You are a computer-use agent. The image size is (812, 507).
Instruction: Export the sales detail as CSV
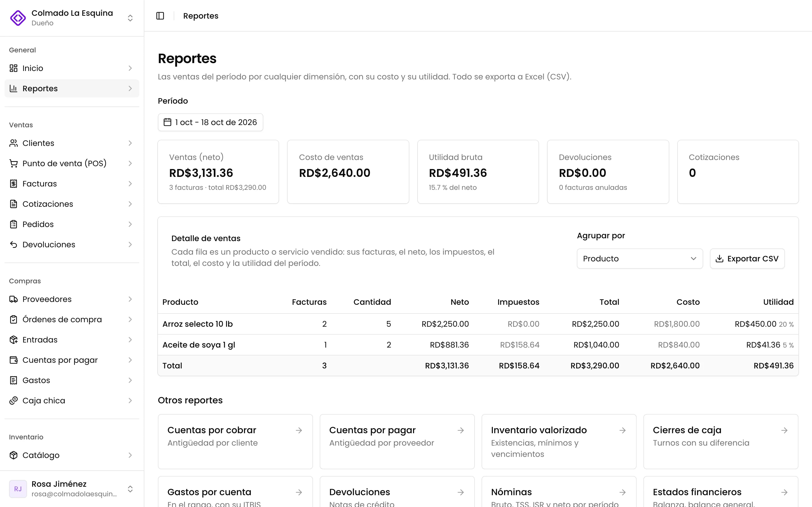[x=747, y=259]
